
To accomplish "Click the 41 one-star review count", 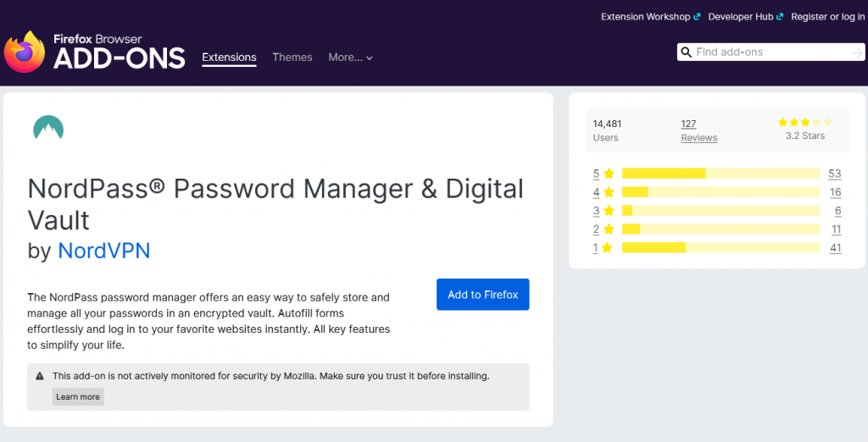I will coord(835,247).
